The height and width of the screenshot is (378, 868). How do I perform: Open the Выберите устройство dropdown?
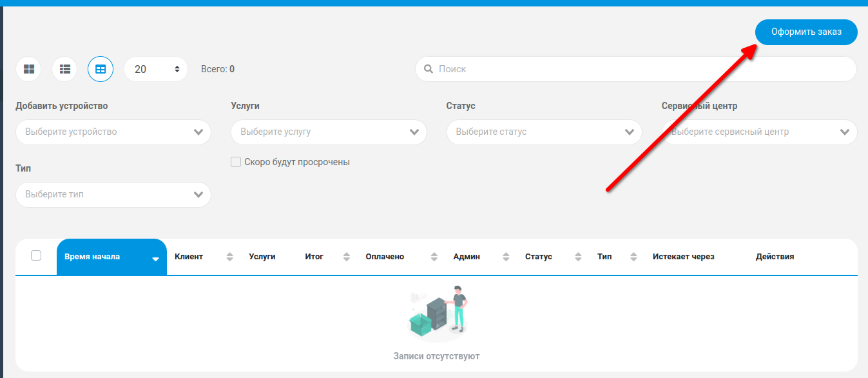coord(113,132)
